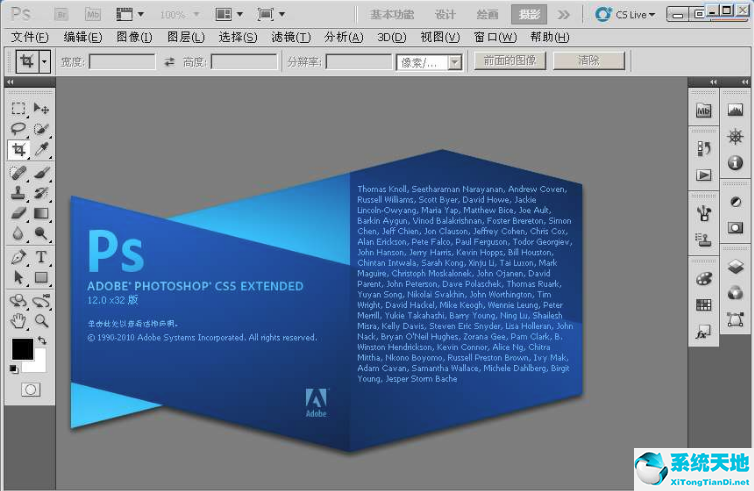The width and height of the screenshot is (754, 491).
Task: Select the Horizontal Type tool
Action: (41, 257)
